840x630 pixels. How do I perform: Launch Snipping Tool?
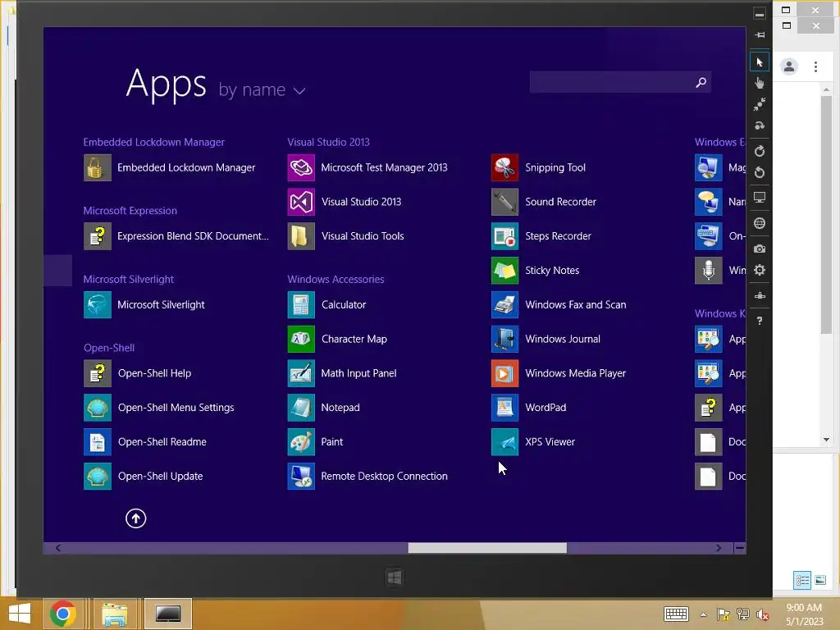pyautogui.click(x=538, y=167)
